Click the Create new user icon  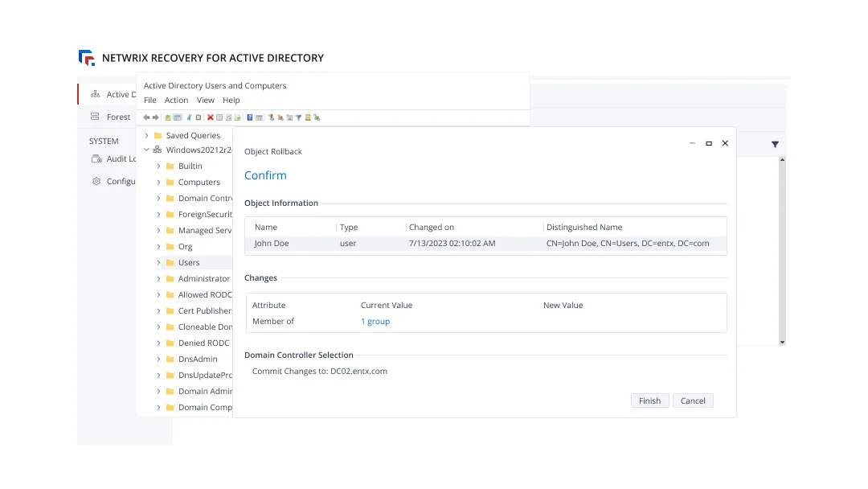[272, 117]
